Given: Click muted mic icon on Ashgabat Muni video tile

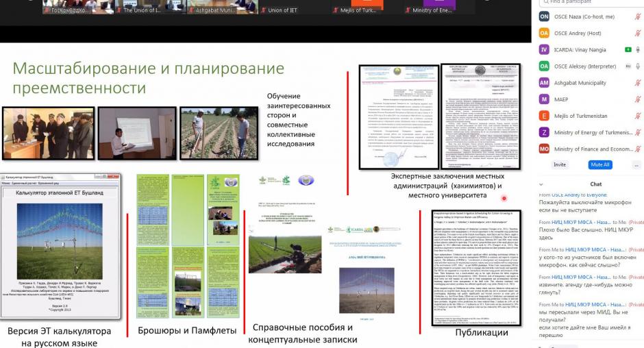Looking at the screenshot, I should (x=192, y=10).
